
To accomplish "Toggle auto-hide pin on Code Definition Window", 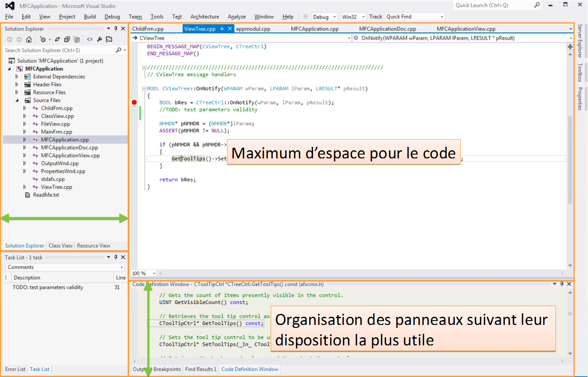I will pyautogui.click(x=562, y=284).
